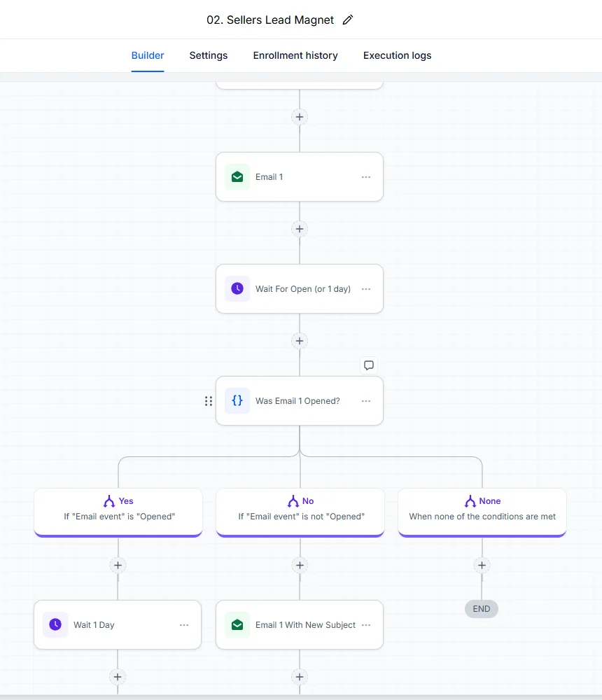Viewport: 602px width, 700px height.
Task: Open the Was Email 1 Opened? step
Action: click(299, 401)
